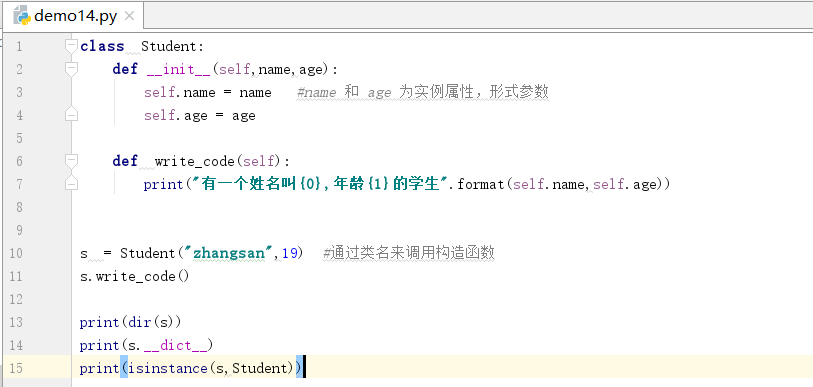This screenshot has width=813, height=387.
Task: Click the Student class name on line 1
Action: 169,46
